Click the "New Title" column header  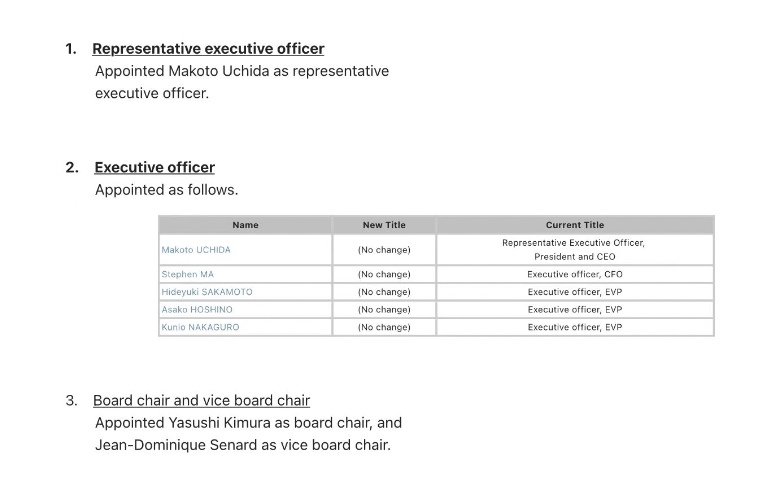tap(384, 225)
